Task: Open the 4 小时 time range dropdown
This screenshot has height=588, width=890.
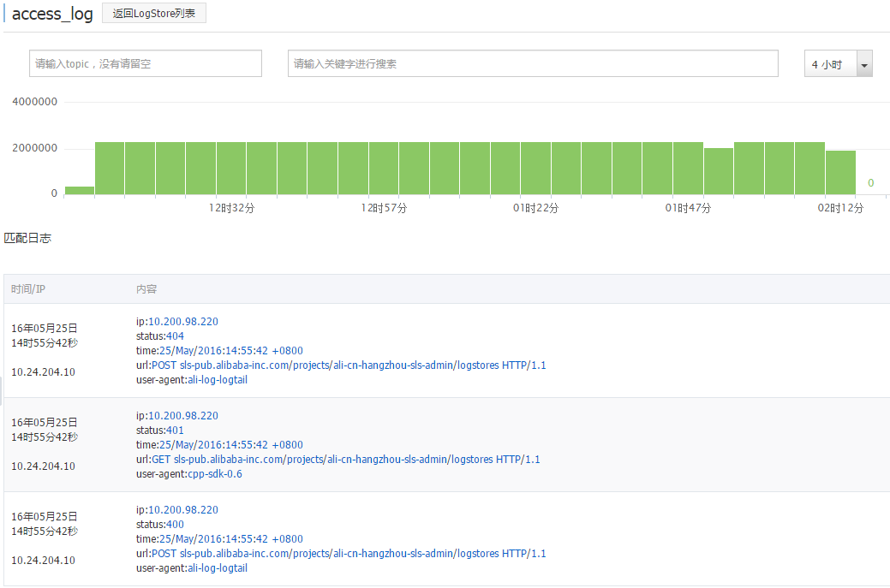Action: coord(838,63)
